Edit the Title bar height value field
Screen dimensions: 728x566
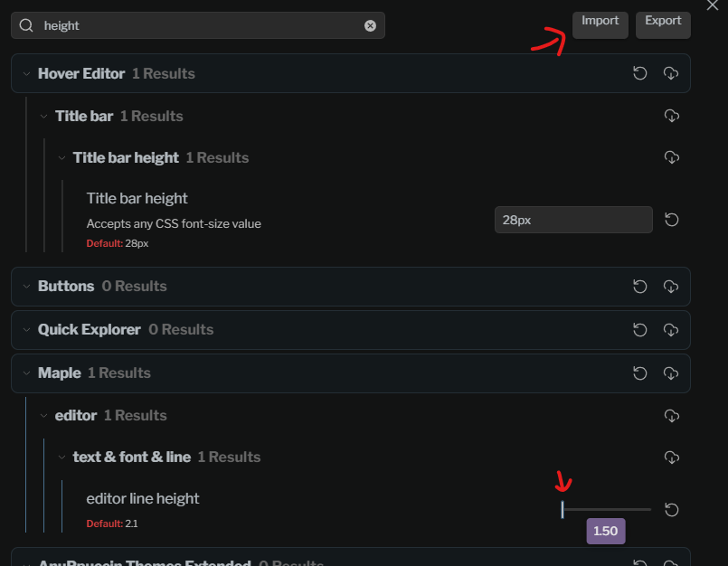pos(572,220)
